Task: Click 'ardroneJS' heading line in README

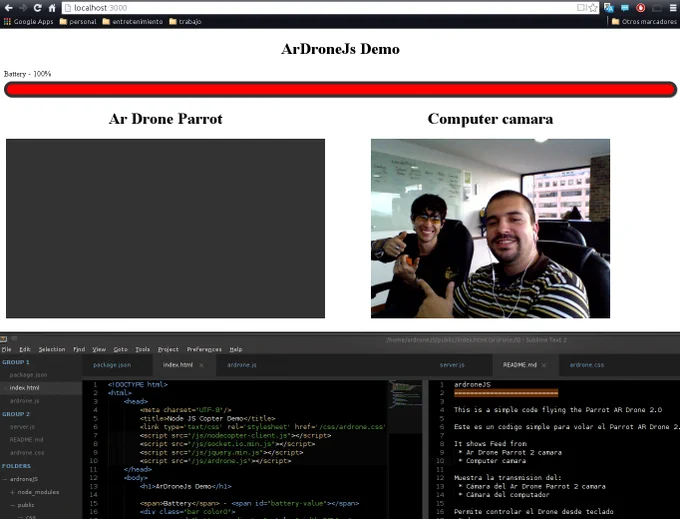Action: [472, 385]
